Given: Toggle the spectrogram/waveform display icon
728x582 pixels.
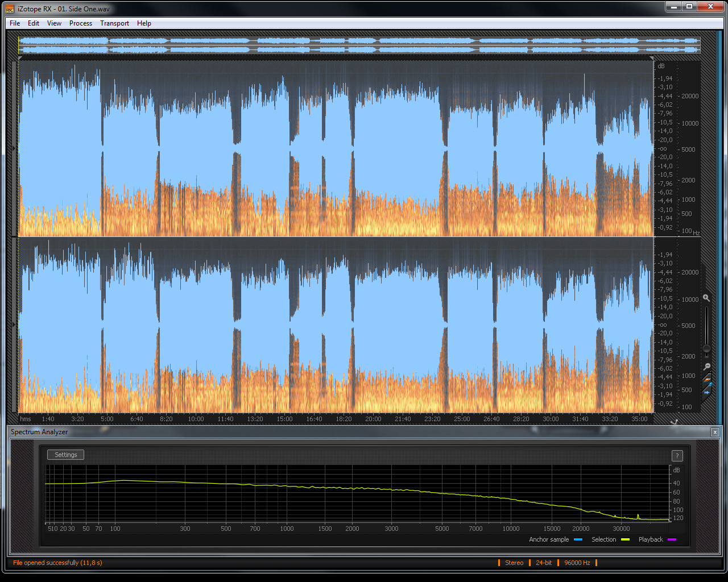Looking at the screenshot, I should (707, 379).
